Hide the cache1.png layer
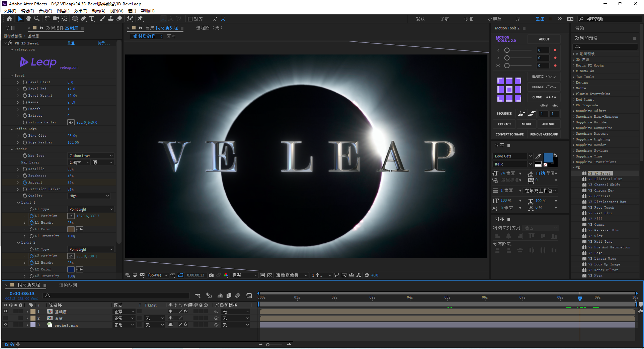The image size is (644, 349). pos(6,325)
